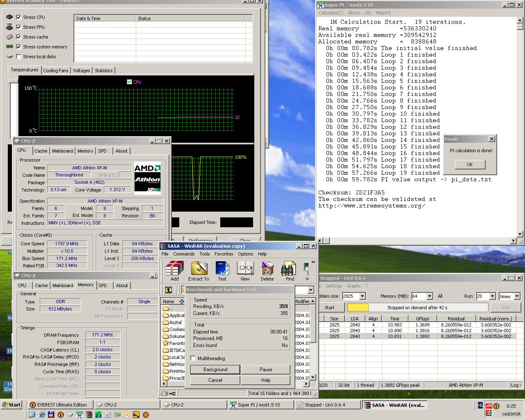
Task: Open the View toolbar icon in WinRAR
Action: (245, 271)
